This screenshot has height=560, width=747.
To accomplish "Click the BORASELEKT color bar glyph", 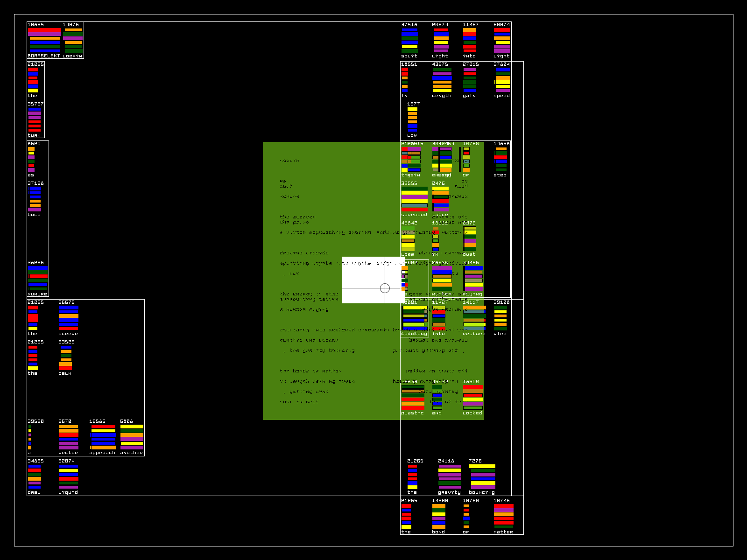I will [x=44, y=40].
